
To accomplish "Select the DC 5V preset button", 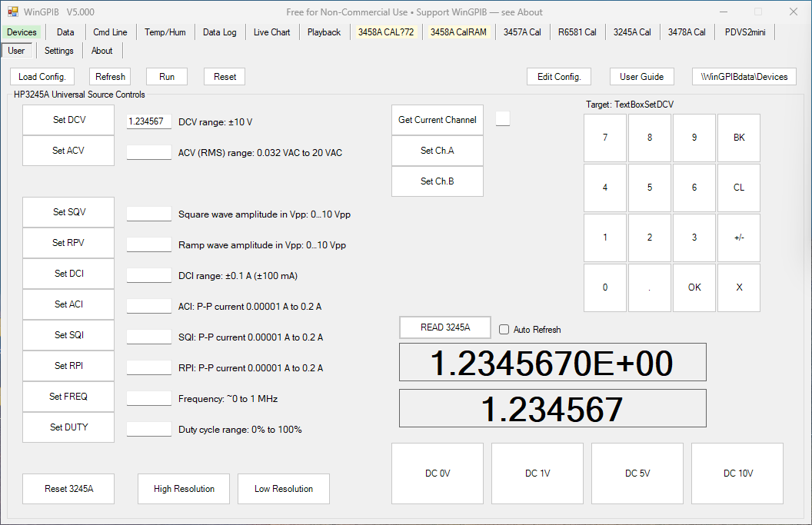I will coord(637,473).
